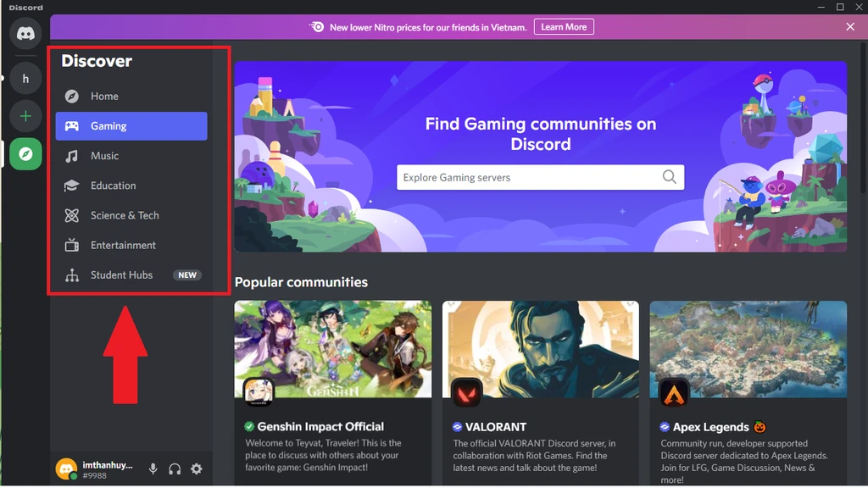868x488 pixels.
Task: Mute the microphone
Action: tap(153, 469)
